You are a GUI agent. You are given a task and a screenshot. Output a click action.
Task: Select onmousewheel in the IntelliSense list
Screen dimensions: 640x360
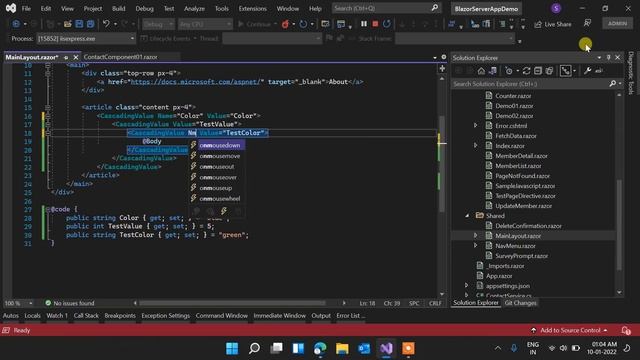coord(220,198)
